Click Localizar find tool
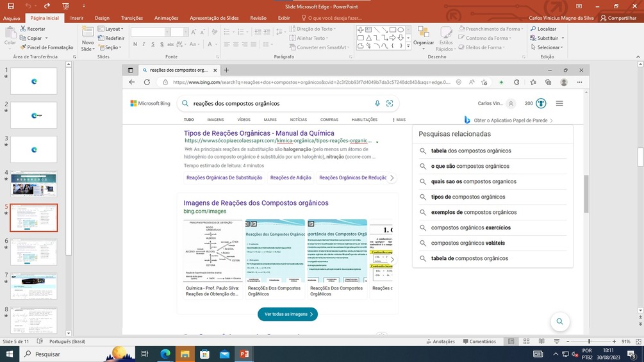 (543, 29)
